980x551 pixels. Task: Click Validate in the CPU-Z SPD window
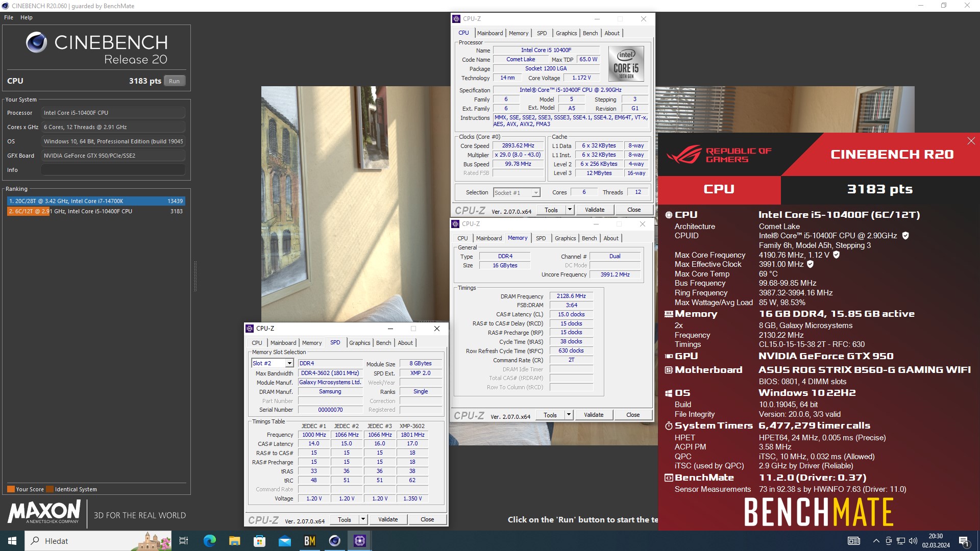[x=388, y=519]
